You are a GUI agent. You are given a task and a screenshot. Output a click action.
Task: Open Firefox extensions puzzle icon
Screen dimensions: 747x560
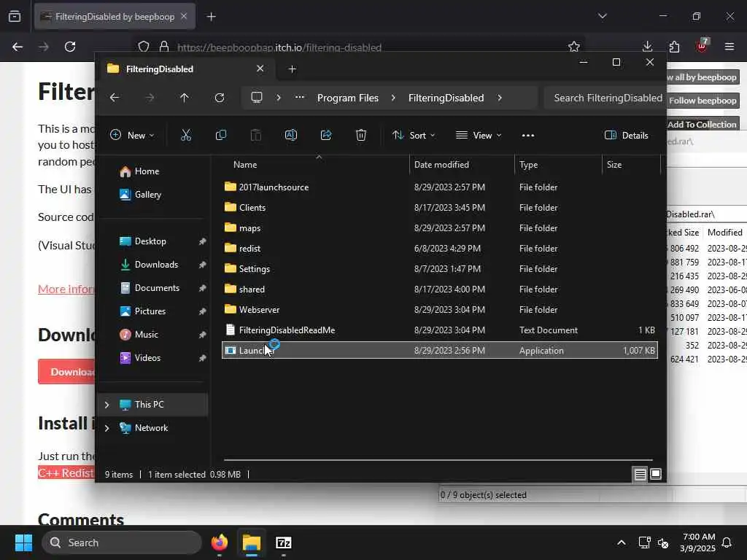tap(674, 47)
